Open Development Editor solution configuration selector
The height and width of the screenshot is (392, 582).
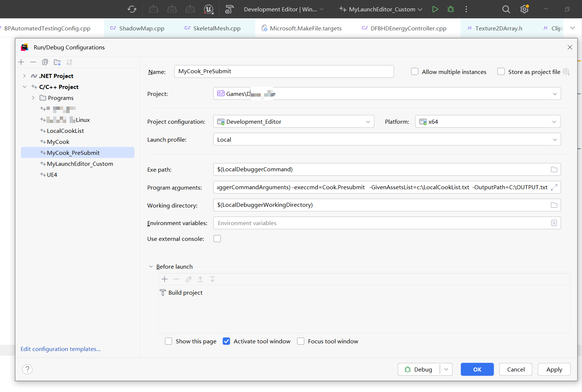(x=283, y=9)
